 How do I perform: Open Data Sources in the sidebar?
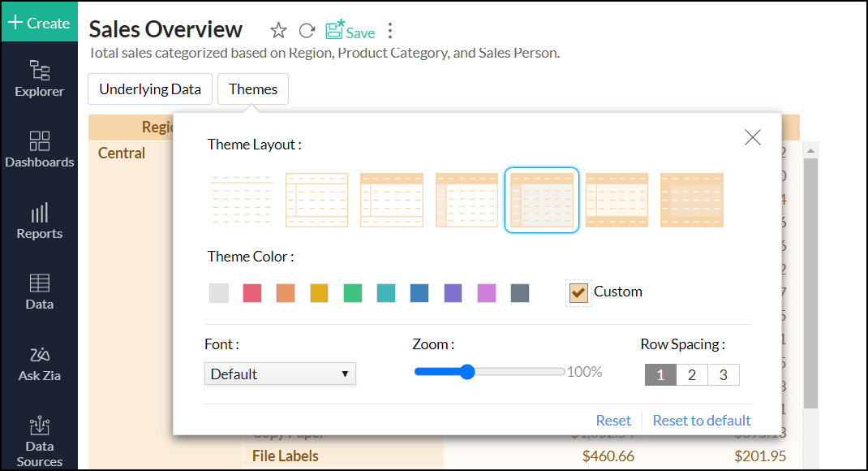[x=39, y=442]
